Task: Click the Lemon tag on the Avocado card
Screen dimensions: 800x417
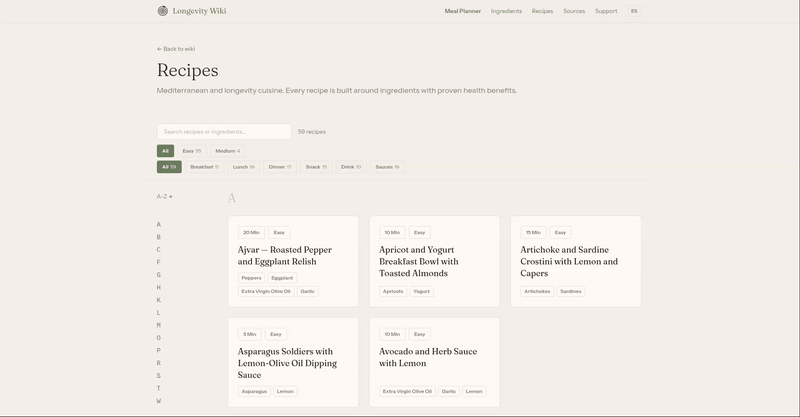Action: (x=474, y=391)
